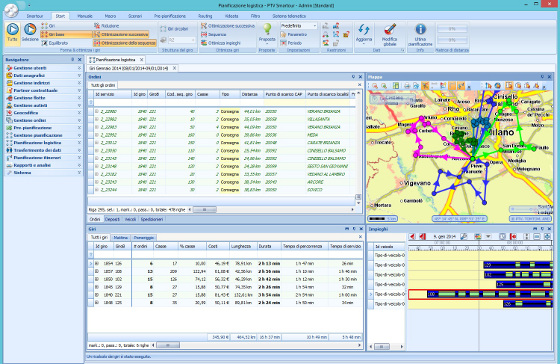Click red left-arrow icon in Impieghi toolbar
This screenshot has height=364, width=560.
(x=412, y=236)
